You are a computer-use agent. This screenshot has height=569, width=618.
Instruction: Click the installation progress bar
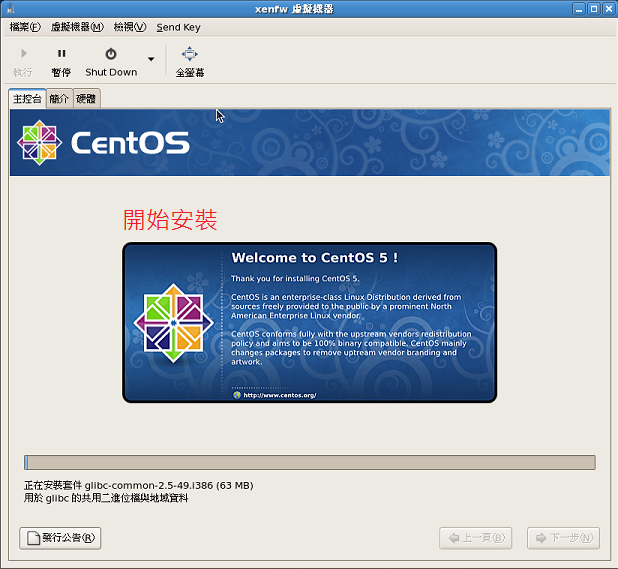[x=310, y=462]
